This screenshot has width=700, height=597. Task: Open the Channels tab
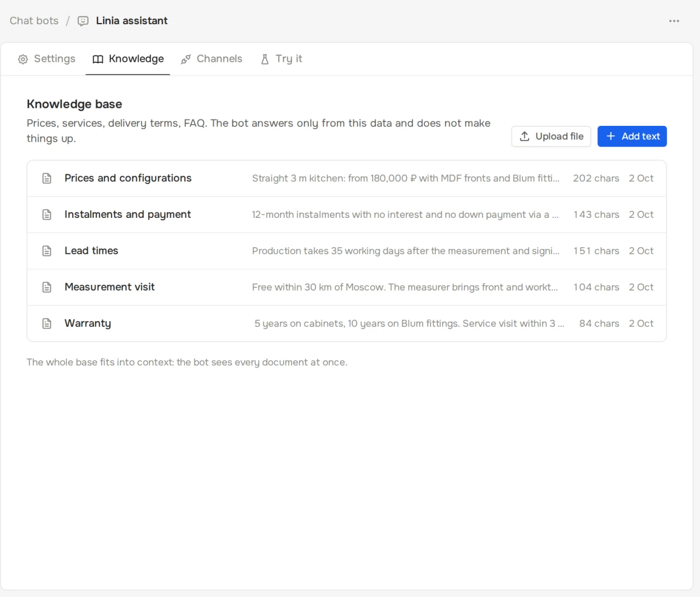coord(212,59)
